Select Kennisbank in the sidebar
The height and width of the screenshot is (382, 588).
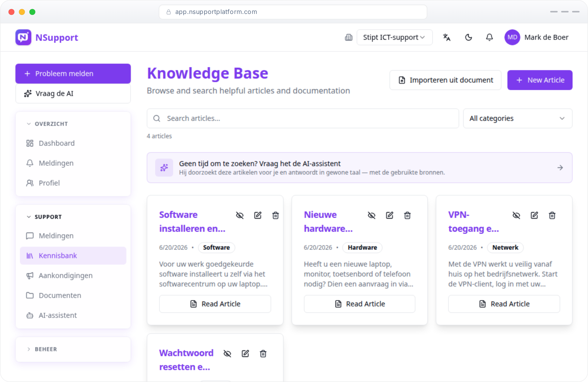pyautogui.click(x=73, y=256)
